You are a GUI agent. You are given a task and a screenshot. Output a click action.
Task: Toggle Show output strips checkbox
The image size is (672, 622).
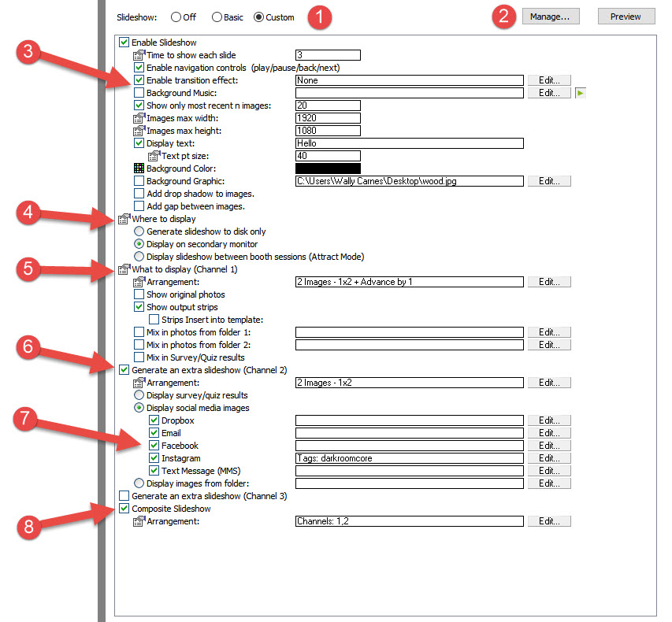tap(139, 307)
